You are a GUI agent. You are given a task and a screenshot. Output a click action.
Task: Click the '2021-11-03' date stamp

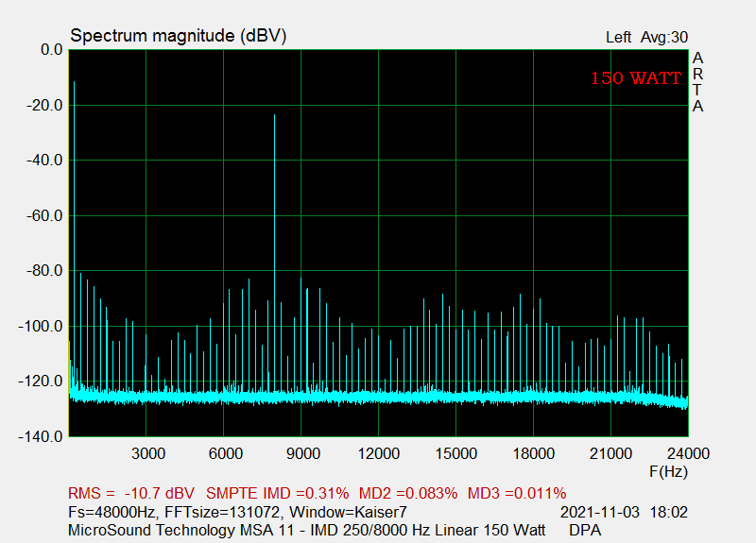(x=600, y=512)
